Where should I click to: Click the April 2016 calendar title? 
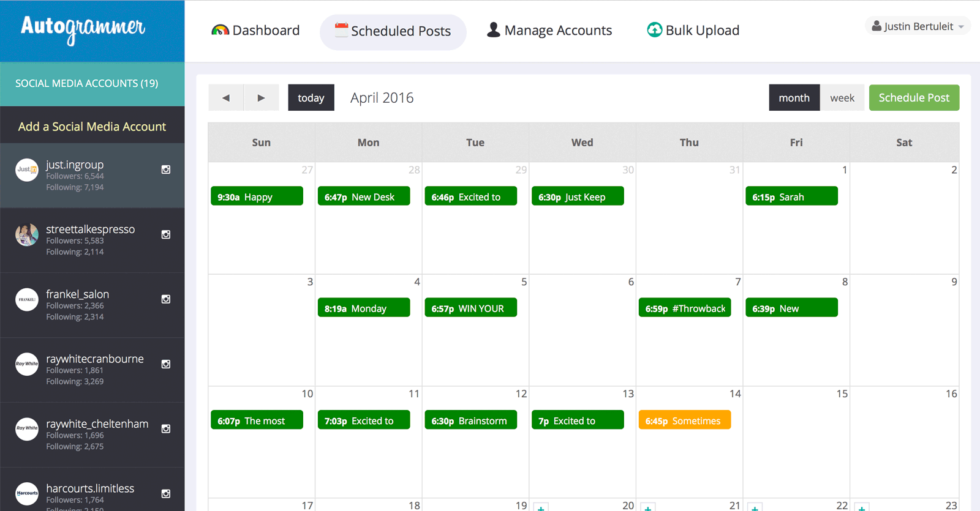point(382,98)
